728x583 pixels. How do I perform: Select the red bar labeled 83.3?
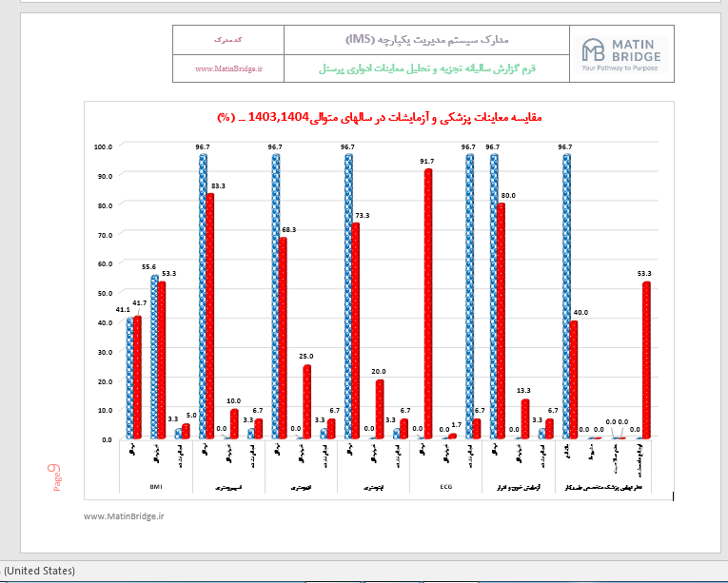pos(210,314)
